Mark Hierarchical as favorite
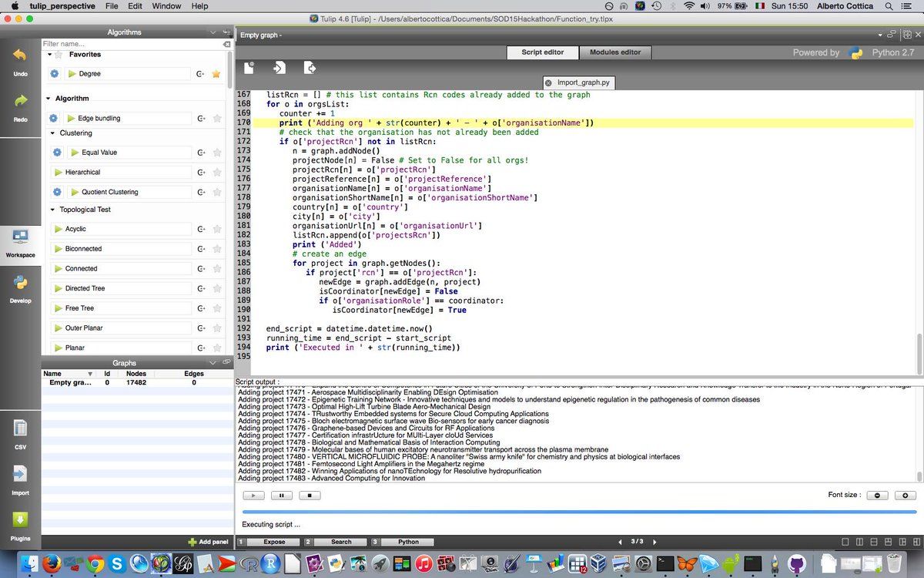The image size is (924, 578). 217,173
